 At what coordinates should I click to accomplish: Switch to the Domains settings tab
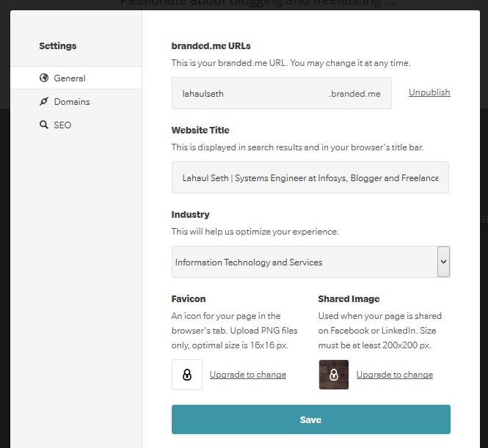coord(72,102)
